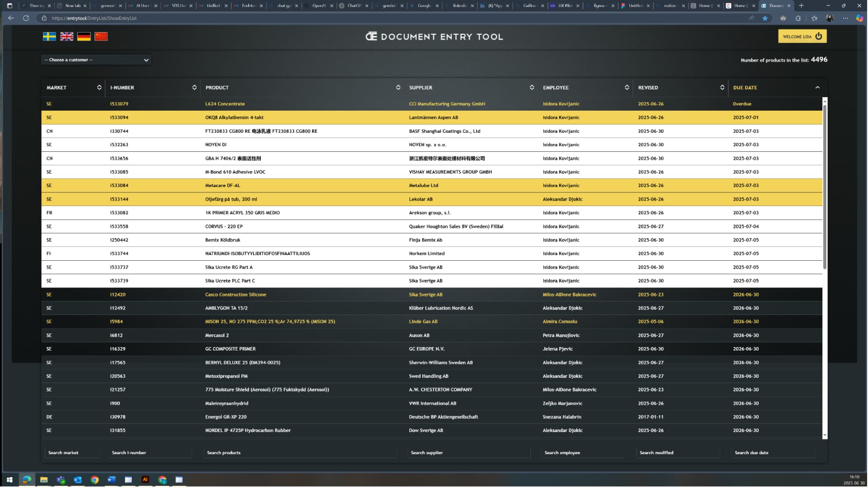Click the Welcome Lida logout button
Viewport: 868px width, 488px height.
[x=802, y=36]
